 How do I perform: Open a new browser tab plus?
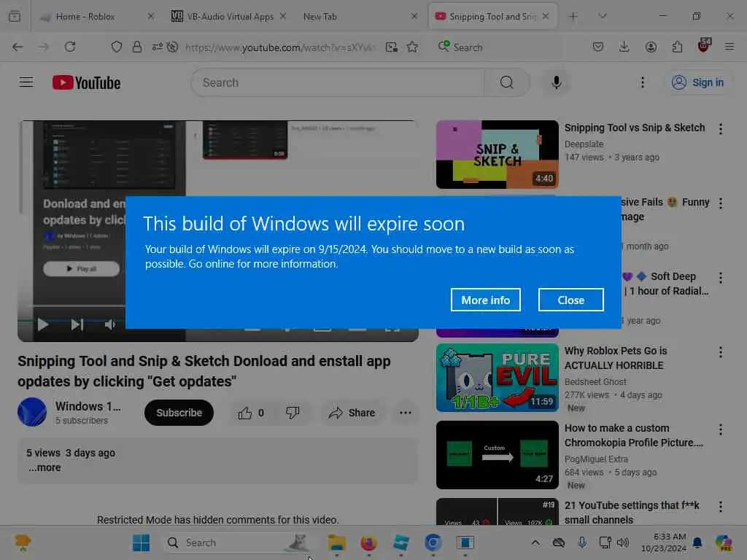point(573,17)
